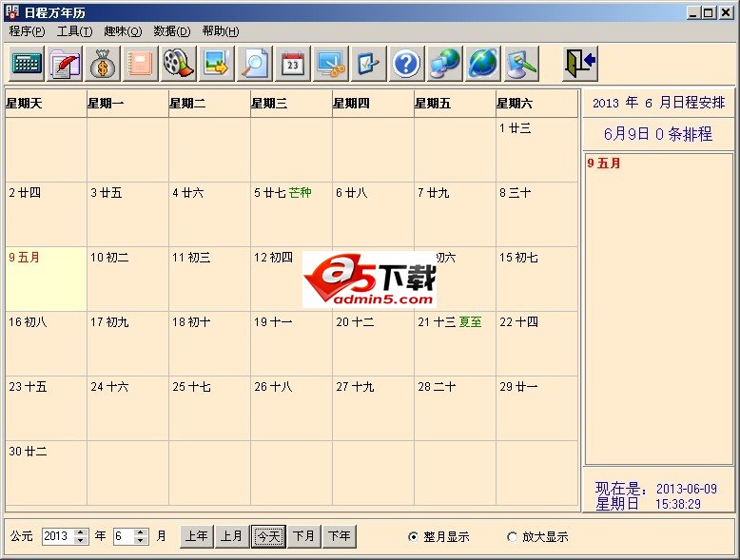Viewport: 740px width, 560px height.
Task: Click the calendar 23 icon
Action: click(293, 63)
